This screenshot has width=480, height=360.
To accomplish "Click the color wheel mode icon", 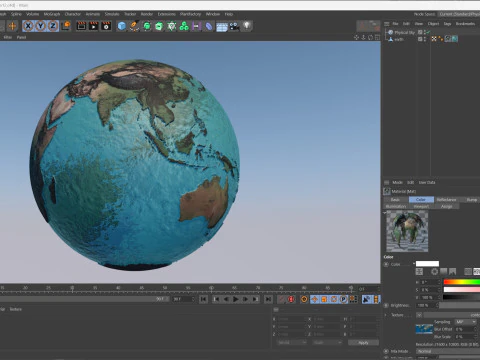I will pyautogui.click(x=435, y=272).
